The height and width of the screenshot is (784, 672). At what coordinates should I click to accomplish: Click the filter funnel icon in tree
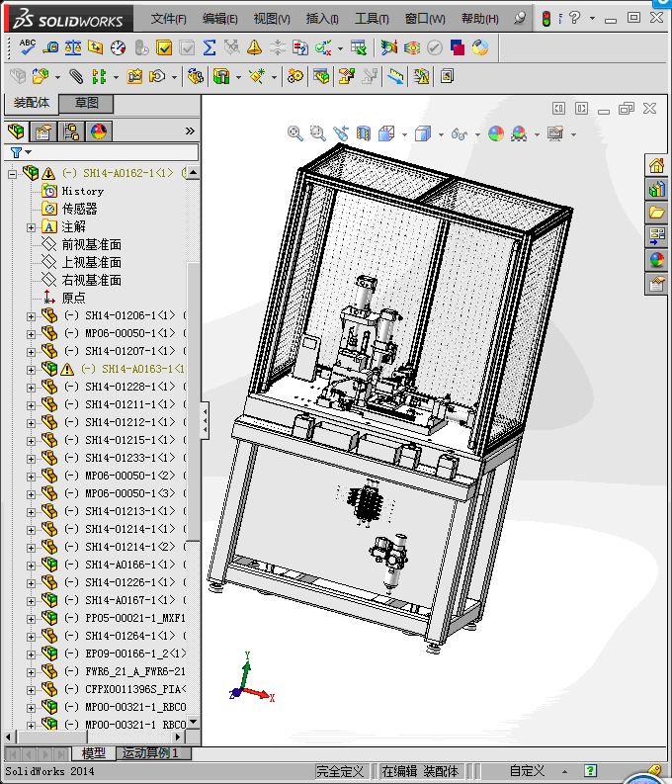tap(16, 152)
